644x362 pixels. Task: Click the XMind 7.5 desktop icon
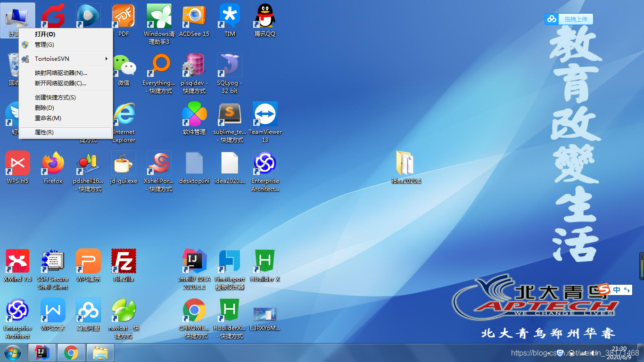(x=17, y=262)
